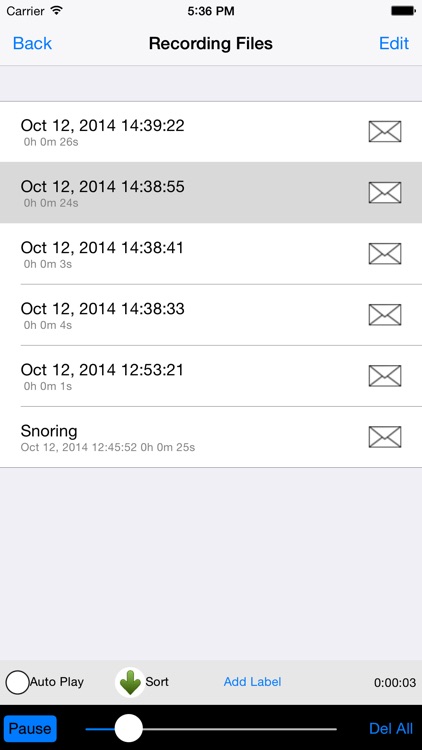The height and width of the screenshot is (750, 422).
Task: Tap envelope icon for 14:38:55 recording
Action: pyautogui.click(x=385, y=193)
